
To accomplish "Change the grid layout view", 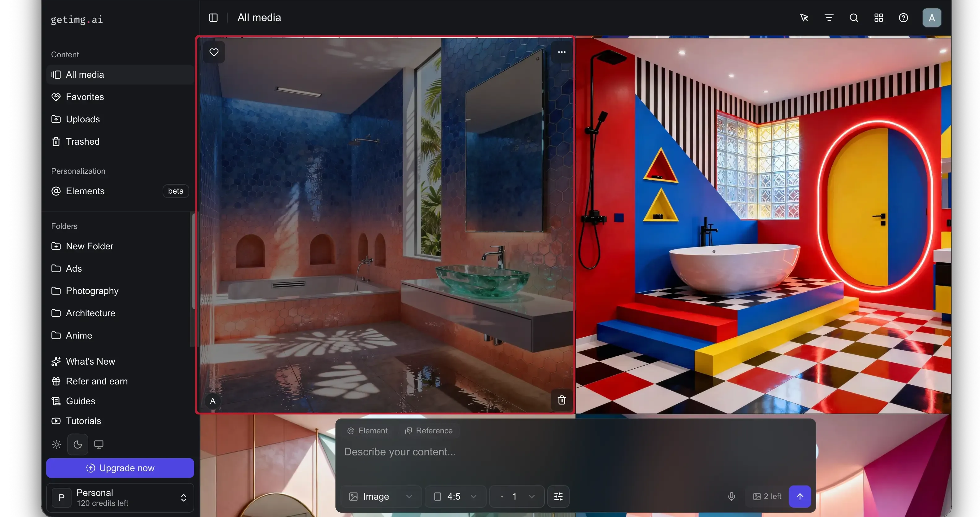I will (x=878, y=18).
